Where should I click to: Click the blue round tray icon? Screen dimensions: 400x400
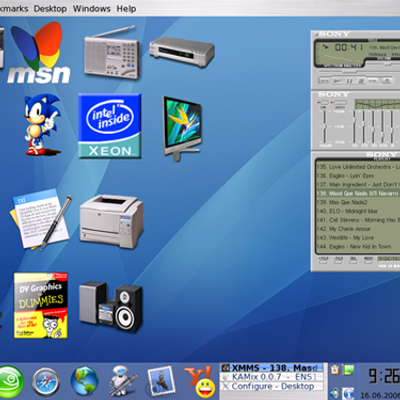[x=349, y=393]
